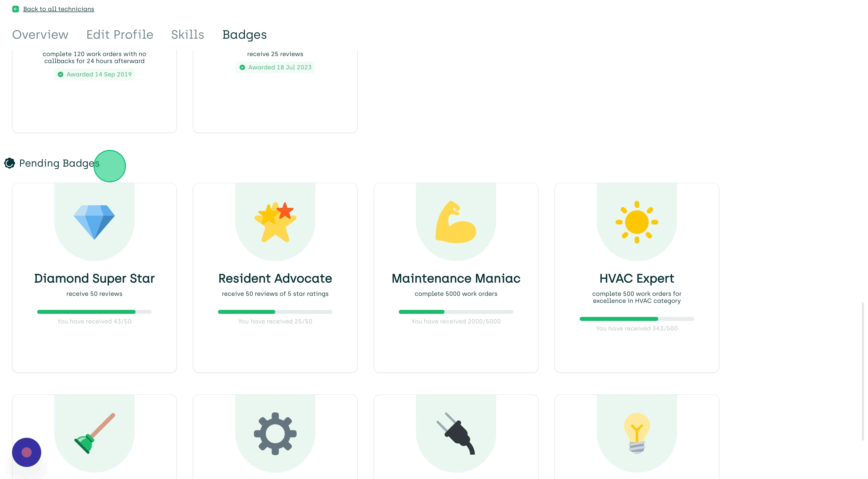Screen dimensions: 868x479
Task: Click the diamond icon on Diamond Super Star badge
Action: (x=94, y=221)
